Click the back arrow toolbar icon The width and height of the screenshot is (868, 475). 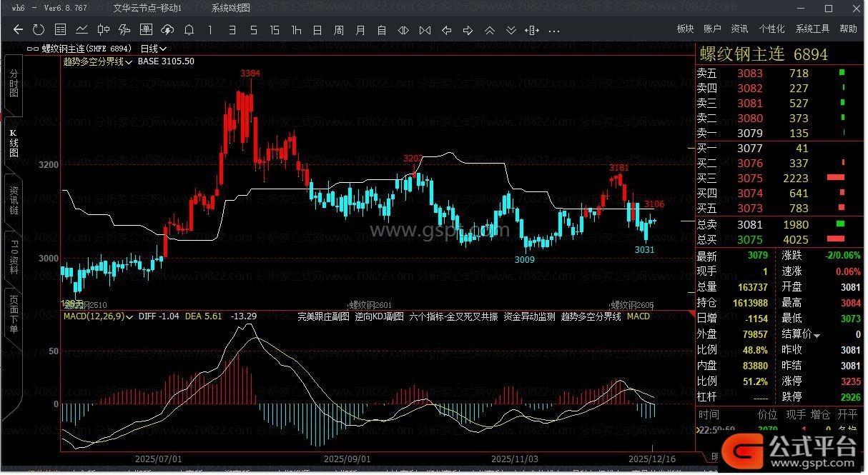(x=19, y=30)
